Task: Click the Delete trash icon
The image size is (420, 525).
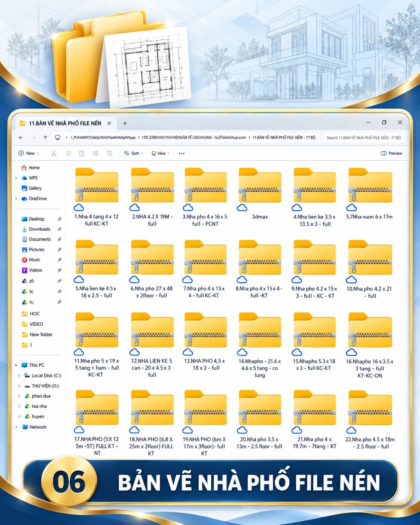Action: (x=110, y=153)
